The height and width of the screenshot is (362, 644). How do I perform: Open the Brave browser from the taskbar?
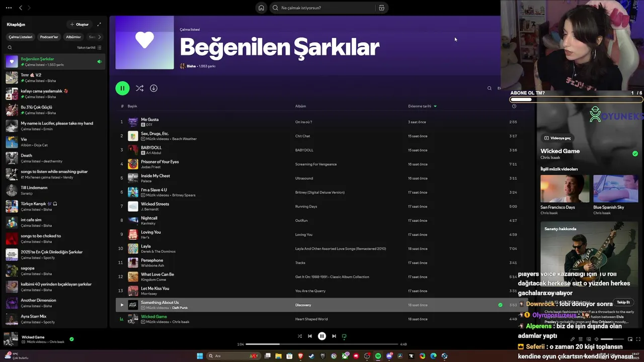tap(300, 356)
